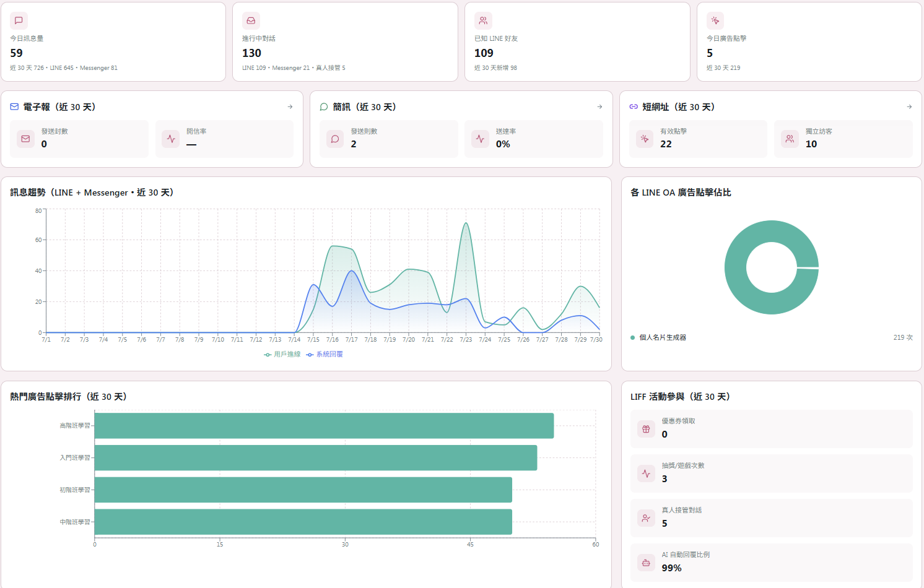Click the pulse icon for 抽獎/遊戲次數
This screenshot has width=924, height=588.
click(x=646, y=473)
